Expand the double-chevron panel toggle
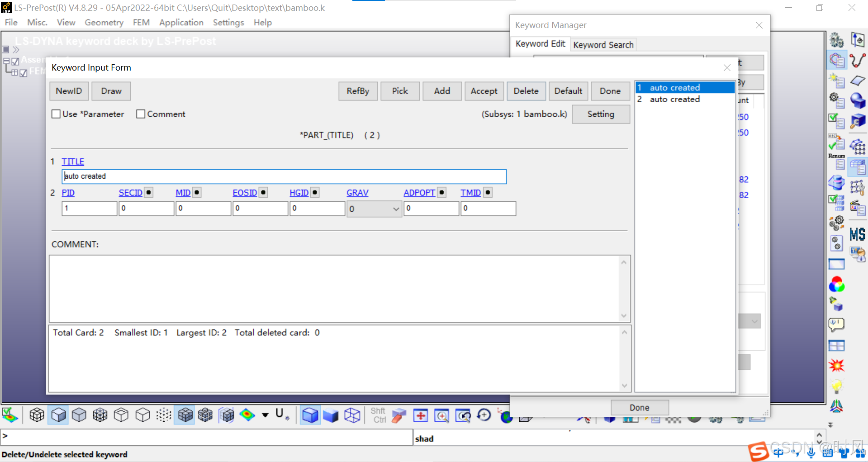This screenshot has height=462, width=868. click(16, 50)
